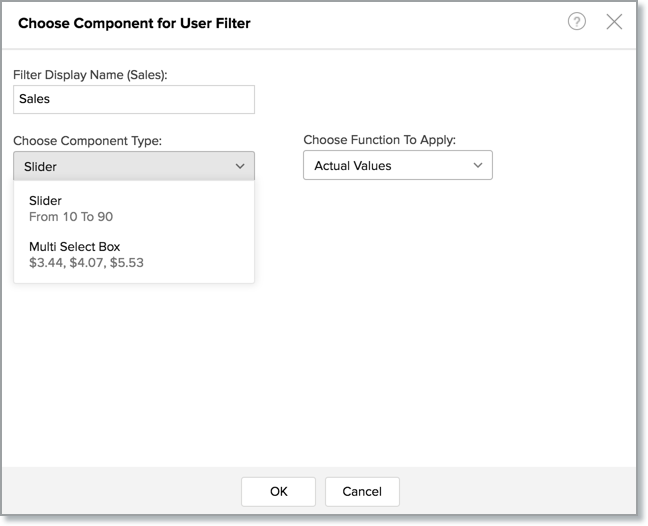Close the Choose Component dialog
This screenshot has width=648, height=526.
614,22
